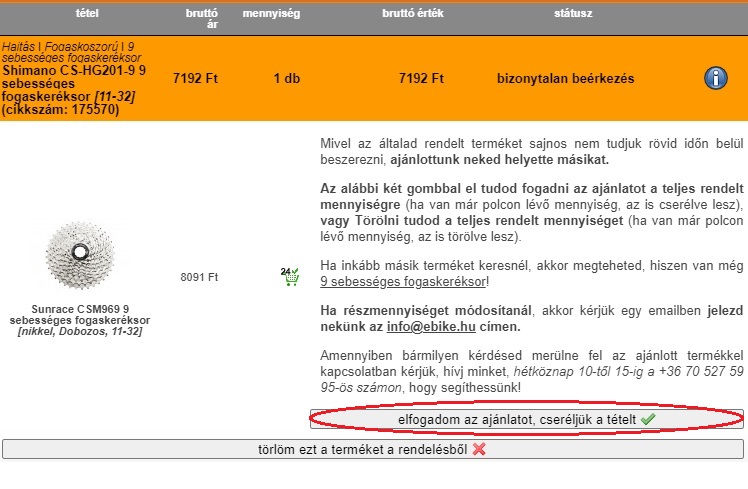Viewport: 748px width, 489px height.
Task: Accept offer with 'elfogadom az ajánlatot' button
Action: (x=527, y=419)
